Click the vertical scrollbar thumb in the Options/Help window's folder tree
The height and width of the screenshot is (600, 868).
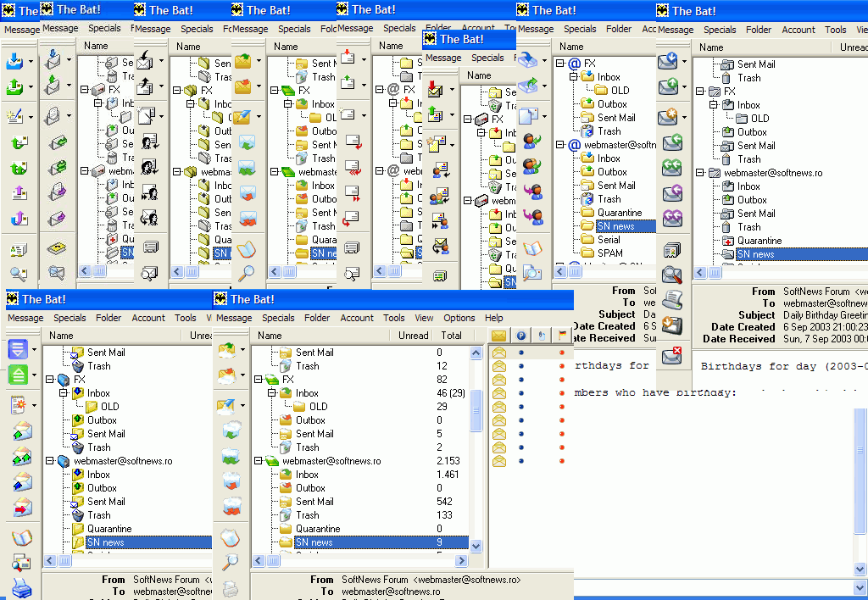[476, 409]
